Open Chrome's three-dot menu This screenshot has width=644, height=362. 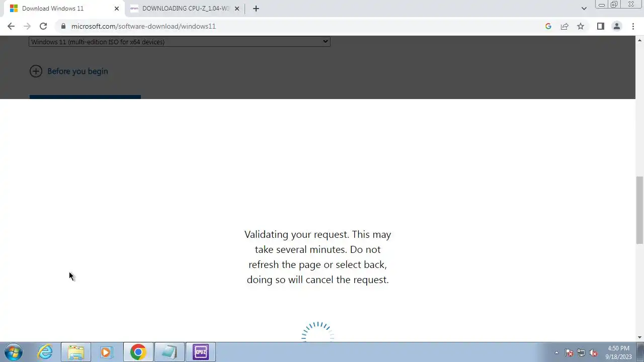633,26
